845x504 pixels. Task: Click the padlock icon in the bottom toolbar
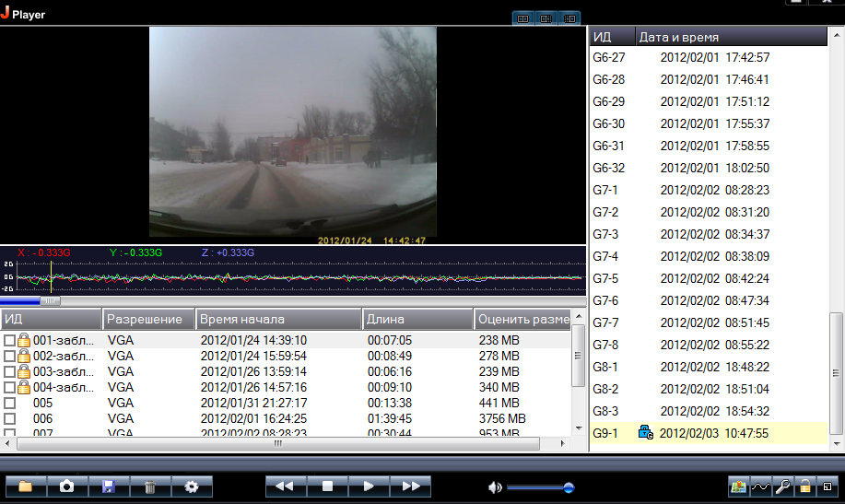804,486
